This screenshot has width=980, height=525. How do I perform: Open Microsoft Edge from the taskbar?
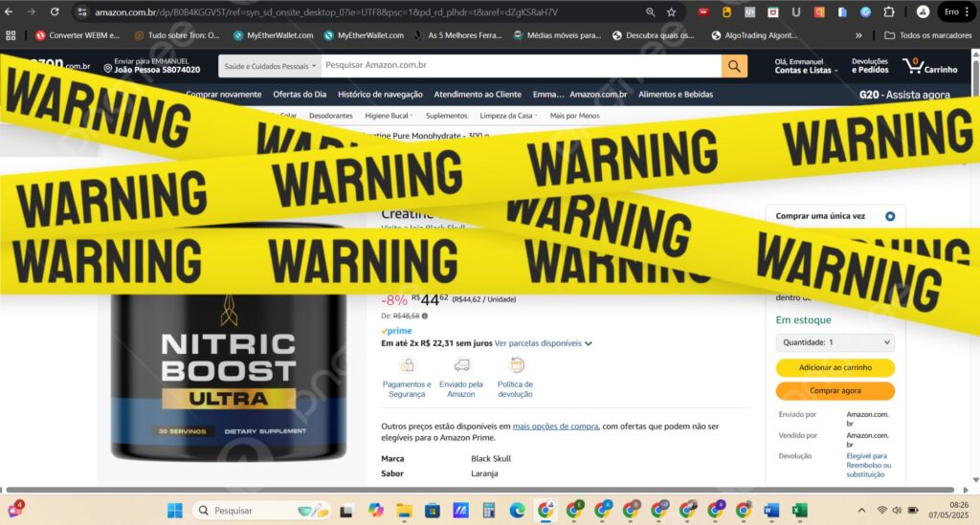[516, 511]
